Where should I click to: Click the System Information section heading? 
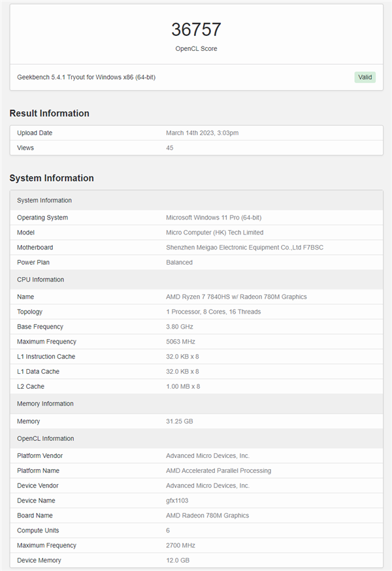tap(52, 178)
